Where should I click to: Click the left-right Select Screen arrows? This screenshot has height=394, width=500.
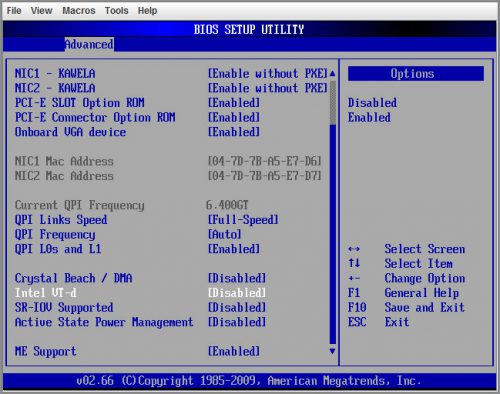point(354,249)
